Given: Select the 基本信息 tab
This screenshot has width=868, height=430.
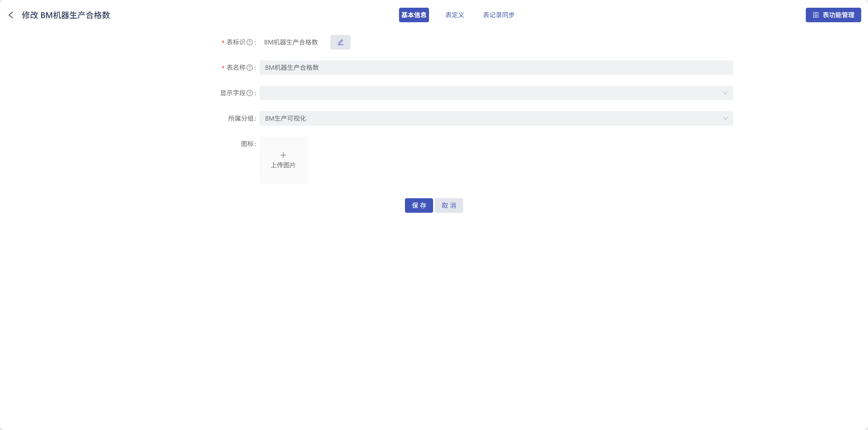Looking at the screenshot, I should click(x=413, y=15).
